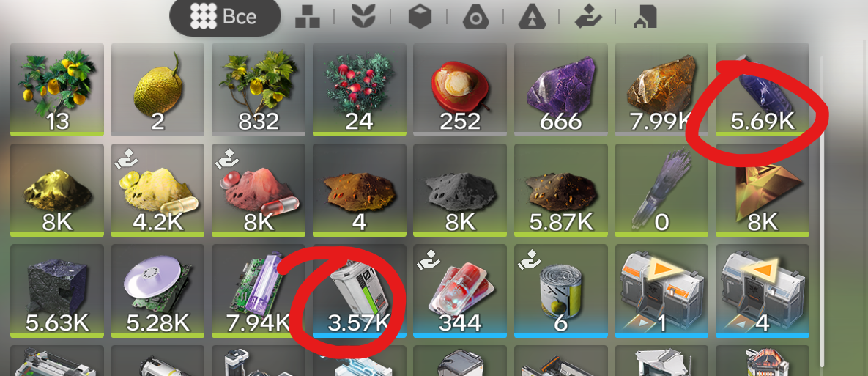Image resolution: width=868 pixels, height=376 pixels.
Task: Switch to the plant category filter
Action: [x=363, y=17]
